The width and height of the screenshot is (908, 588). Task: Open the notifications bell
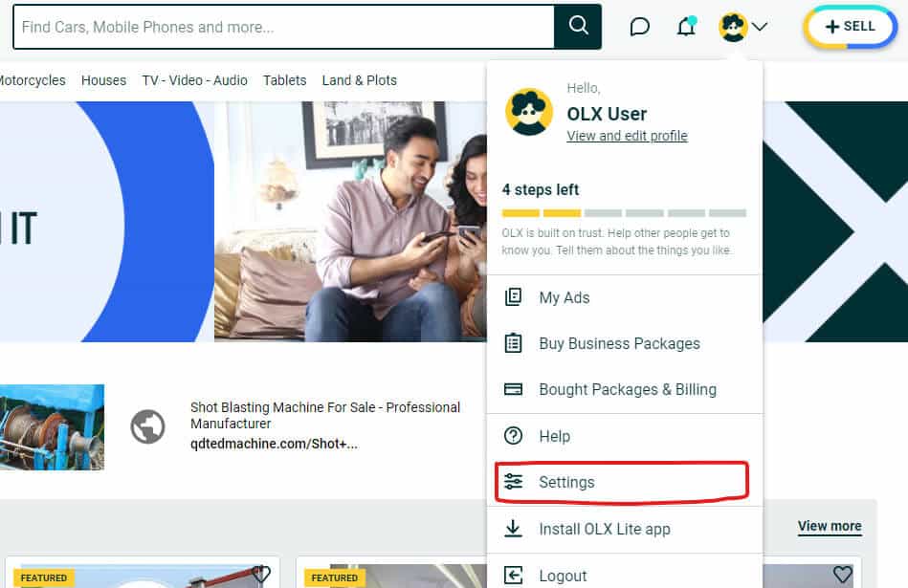(x=686, y=26)
